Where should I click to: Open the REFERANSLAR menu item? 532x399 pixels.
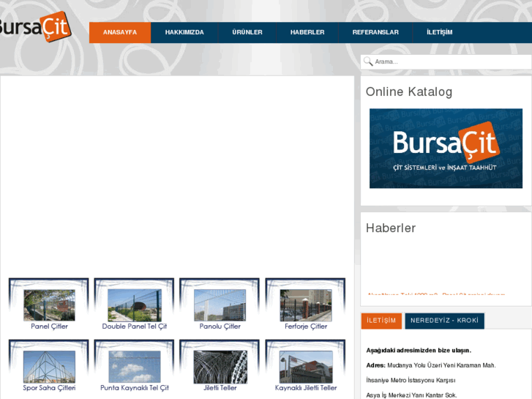375,33
